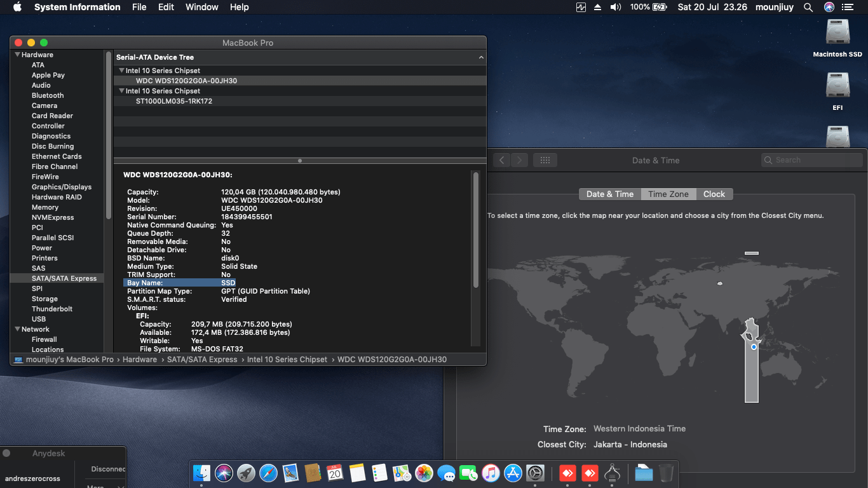
Task: Open the Messages app in Dock
Action: 446,473
